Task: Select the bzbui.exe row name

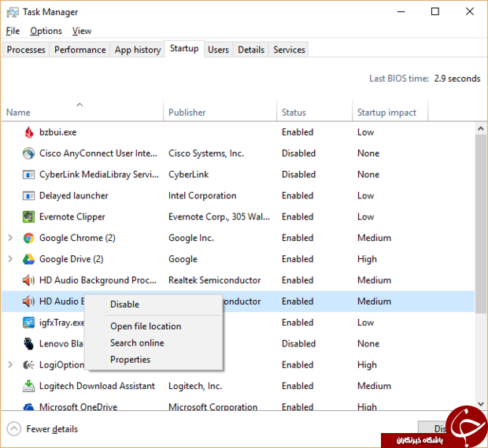Action: click(x=58, y=132)
